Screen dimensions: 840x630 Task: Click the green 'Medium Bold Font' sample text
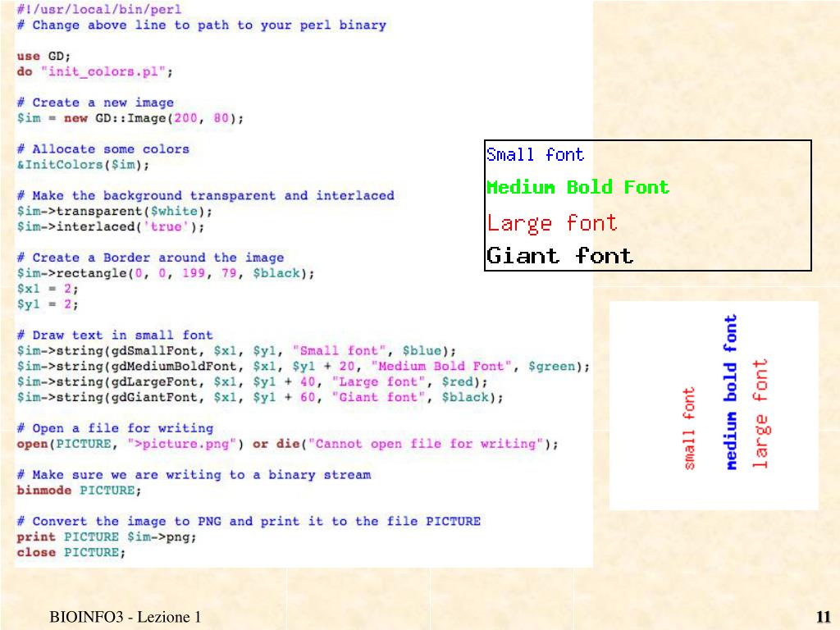578,188
